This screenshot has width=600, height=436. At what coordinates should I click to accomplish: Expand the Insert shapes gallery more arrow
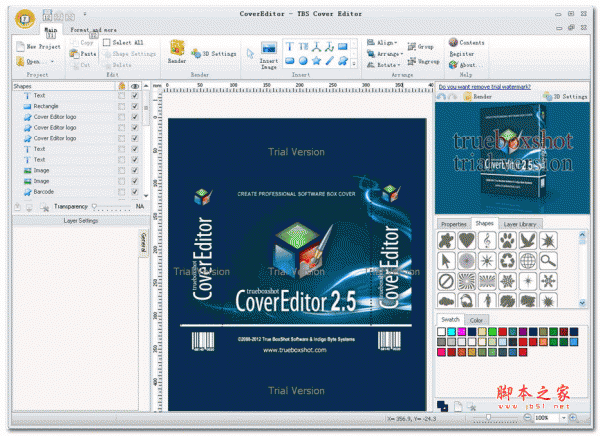point(354,64)
